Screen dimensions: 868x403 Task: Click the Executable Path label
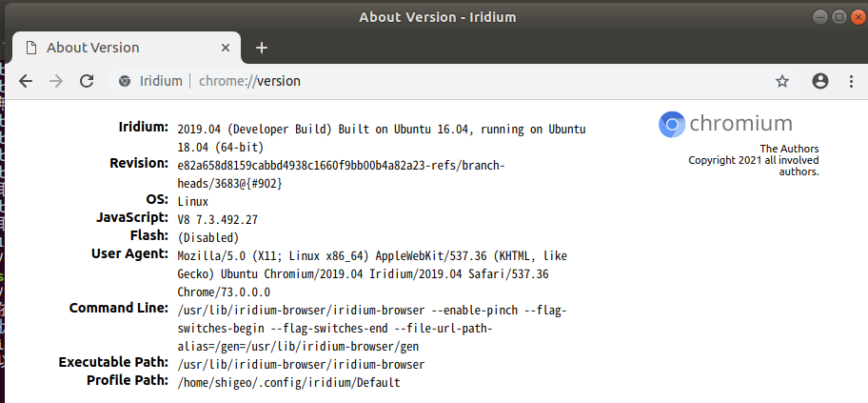pyautogui.click(x=113, y=362)
